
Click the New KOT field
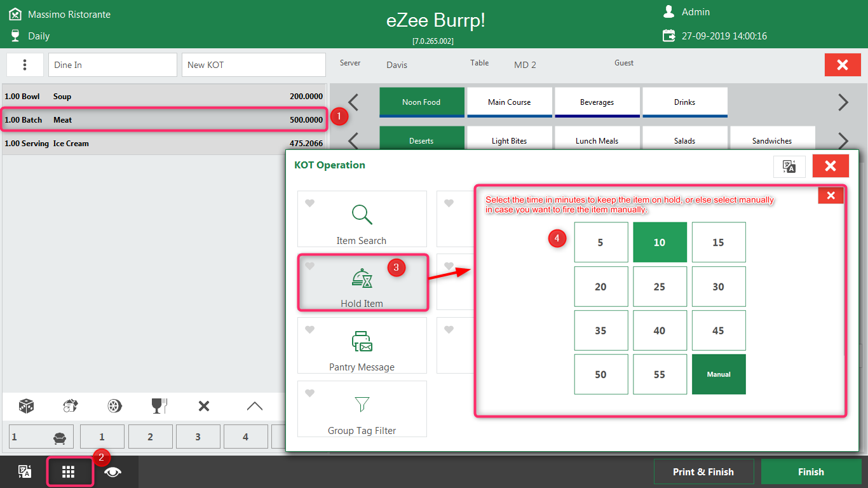tap(254, 65)
